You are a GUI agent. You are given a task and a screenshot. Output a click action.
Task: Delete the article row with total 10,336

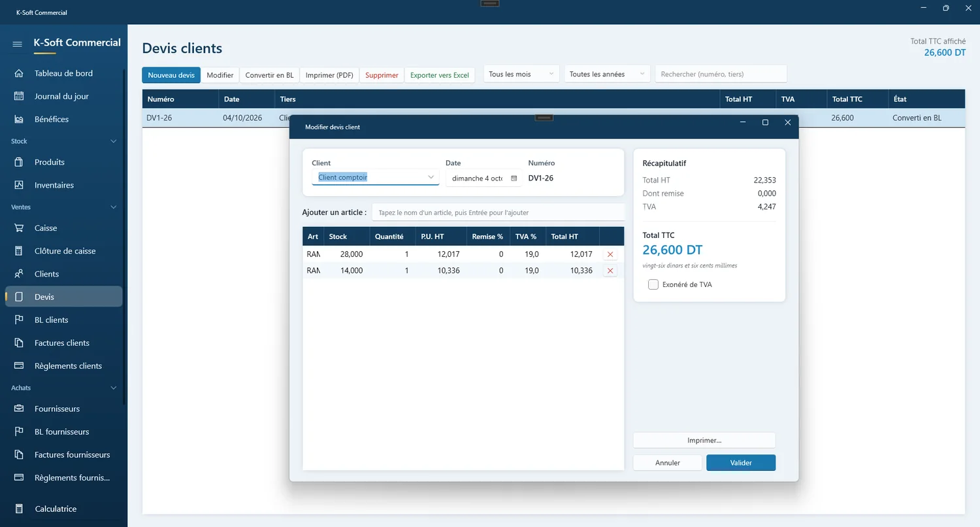610,271
